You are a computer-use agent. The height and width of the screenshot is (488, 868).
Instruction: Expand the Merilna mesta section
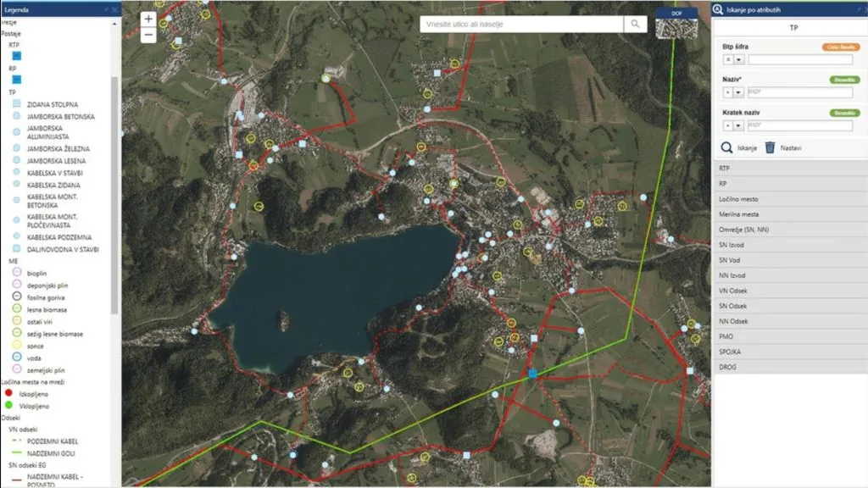coord(791,214)
